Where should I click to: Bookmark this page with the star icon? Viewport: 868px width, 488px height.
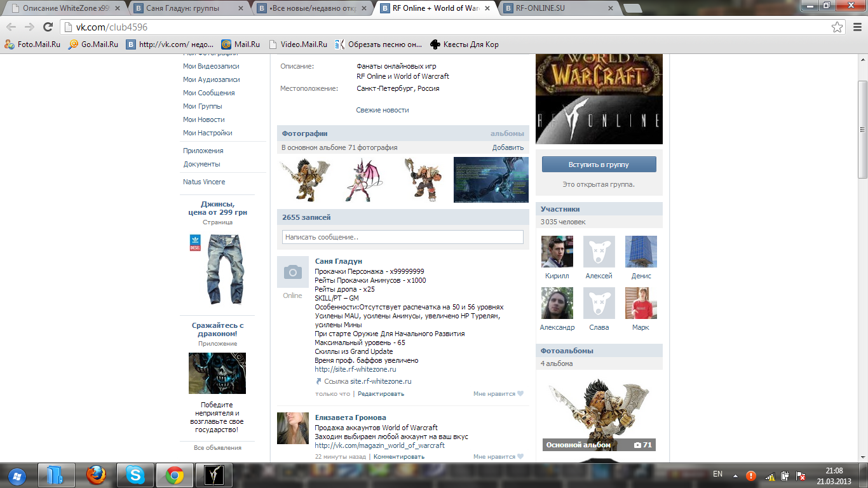tap(837, 27)
